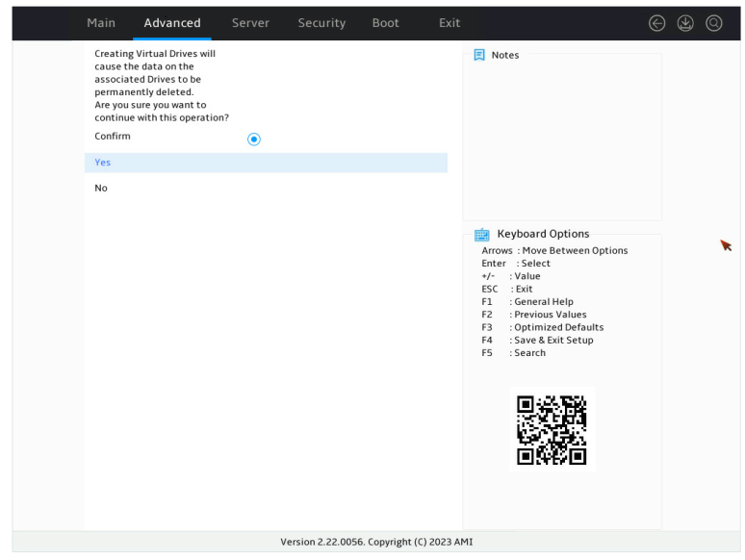Open the Server tab

click(250, 23)
